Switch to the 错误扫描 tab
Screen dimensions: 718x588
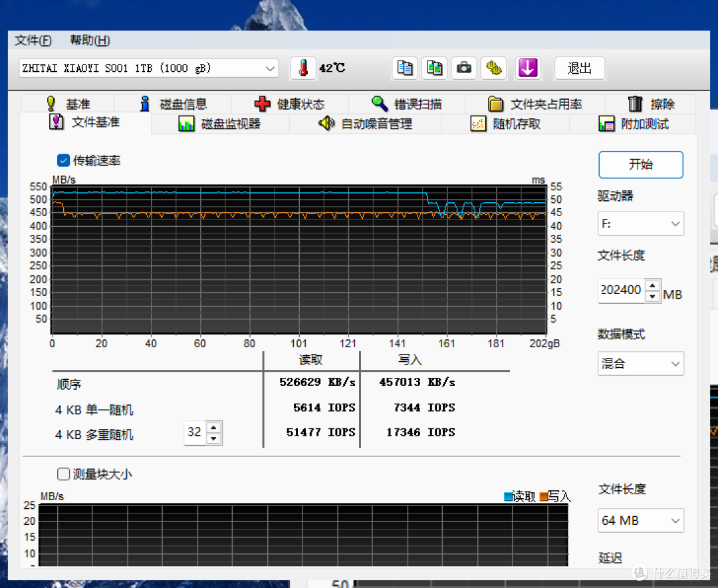pos(407,104)
